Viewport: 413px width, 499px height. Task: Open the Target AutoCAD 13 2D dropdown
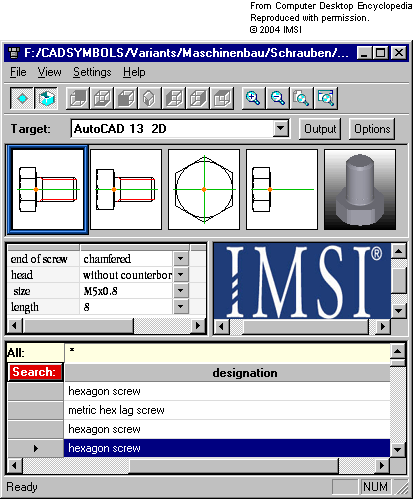(281, 129)
